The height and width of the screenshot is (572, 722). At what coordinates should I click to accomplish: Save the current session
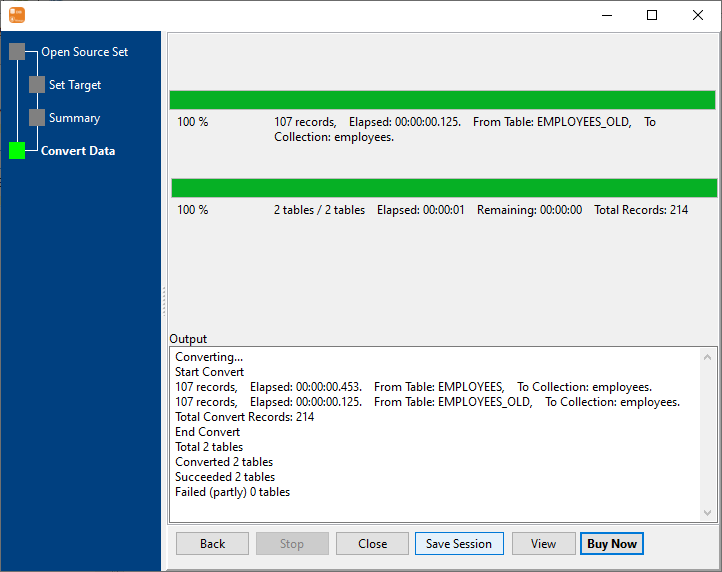[x=458, y=544]
